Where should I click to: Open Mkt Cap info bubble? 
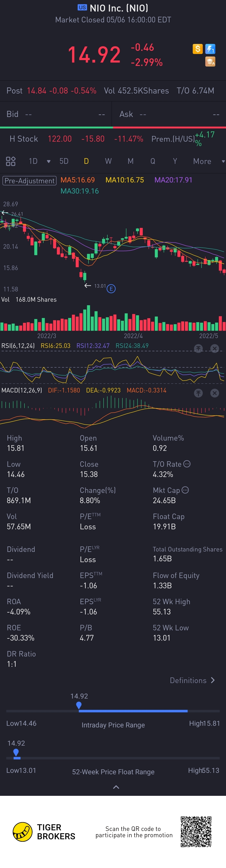pos(185,490)
